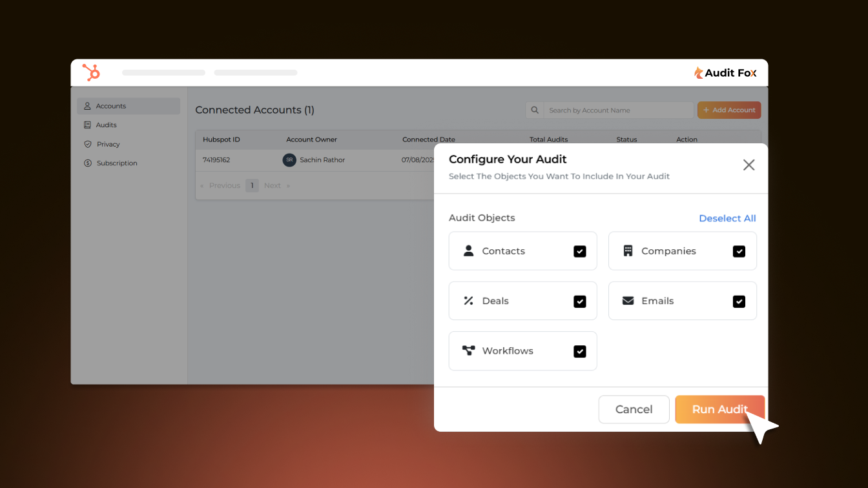Click the Workflows branch icon
Screen dimensions: 868x488
468,351
